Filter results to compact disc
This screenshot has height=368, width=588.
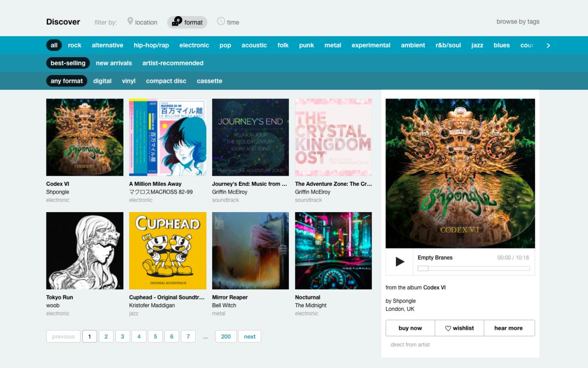[x=166, y=81]
